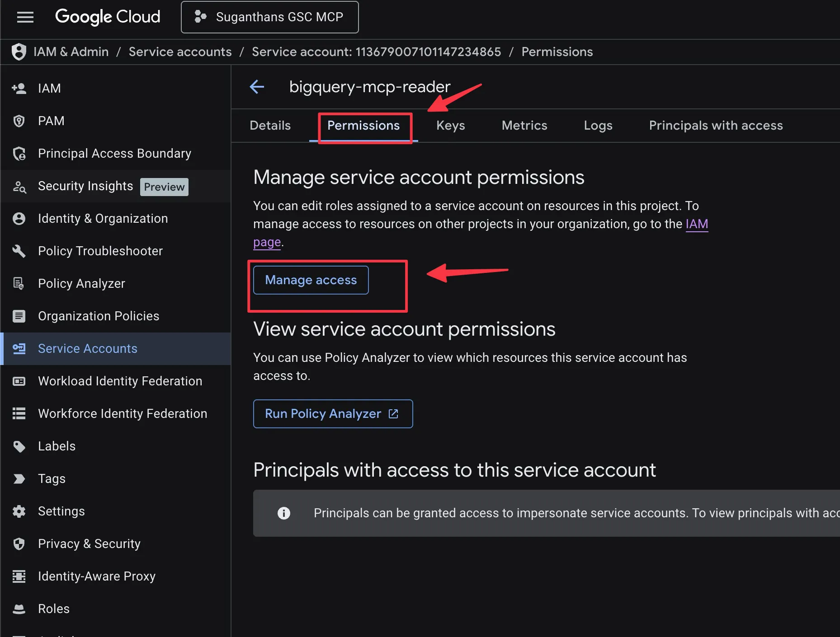Click the Policy Analyzer sidebar icon
Viewport: 840px width, 637px height.
[x=19, y=284]
